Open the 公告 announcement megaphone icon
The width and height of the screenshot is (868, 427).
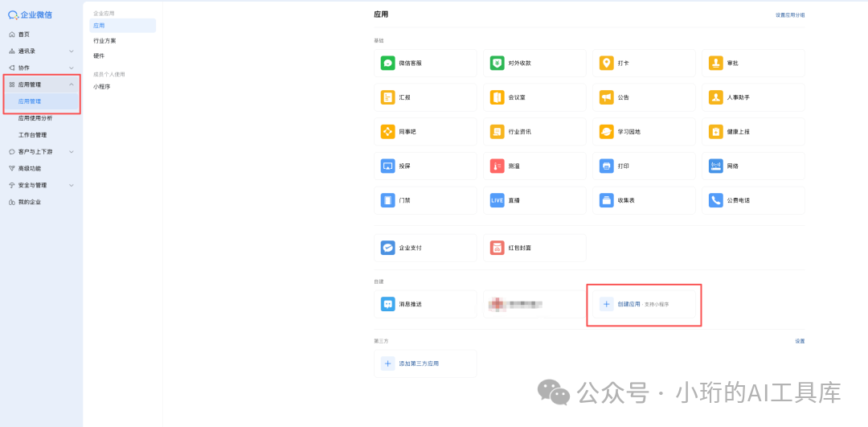tap(607, 97)
